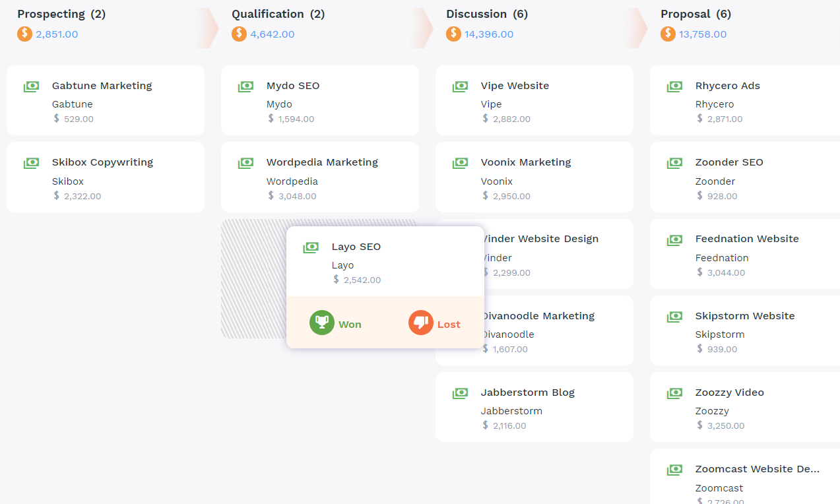Viewport: 840px width, 504px height.
Task: Open the Feednation Website deal card
Action: [747, 254]
